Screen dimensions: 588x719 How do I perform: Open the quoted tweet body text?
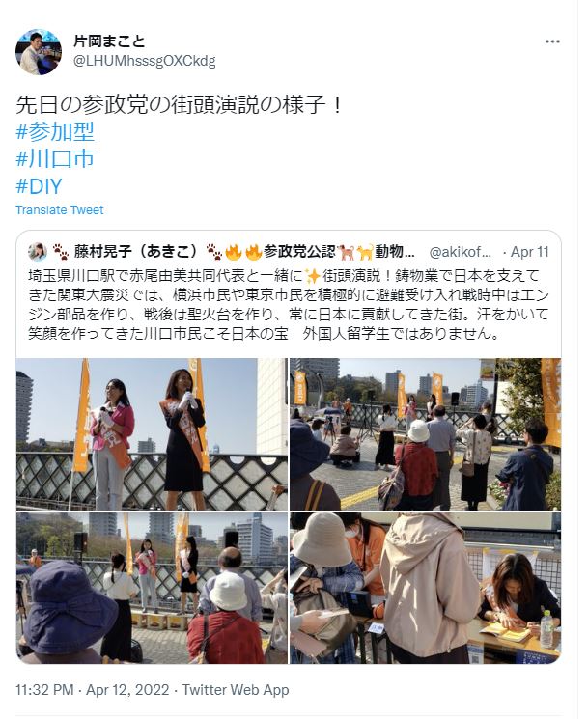pos(289,304)
